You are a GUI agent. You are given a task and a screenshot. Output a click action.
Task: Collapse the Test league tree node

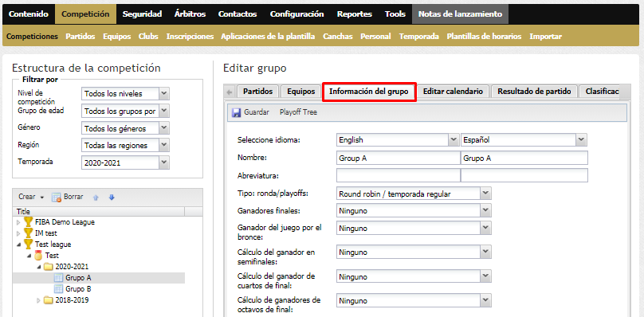18,245
